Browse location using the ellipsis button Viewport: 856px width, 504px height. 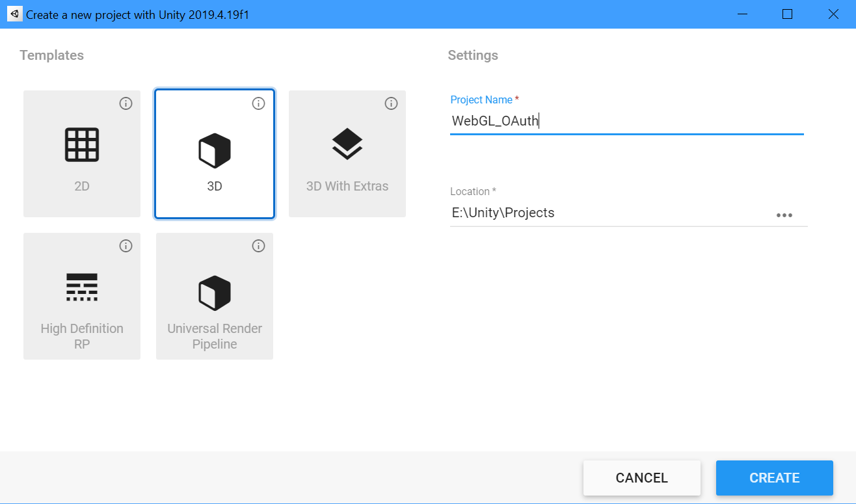pyautogui.click(x=784, y=215)
